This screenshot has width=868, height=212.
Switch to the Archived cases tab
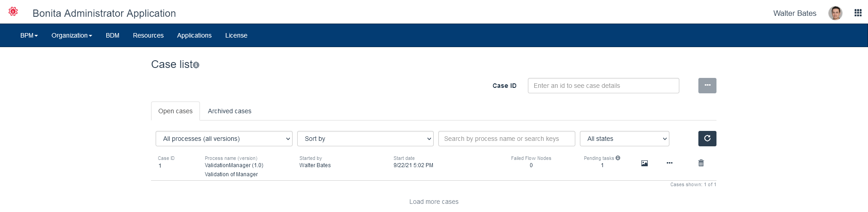click(x=229, y=111)
